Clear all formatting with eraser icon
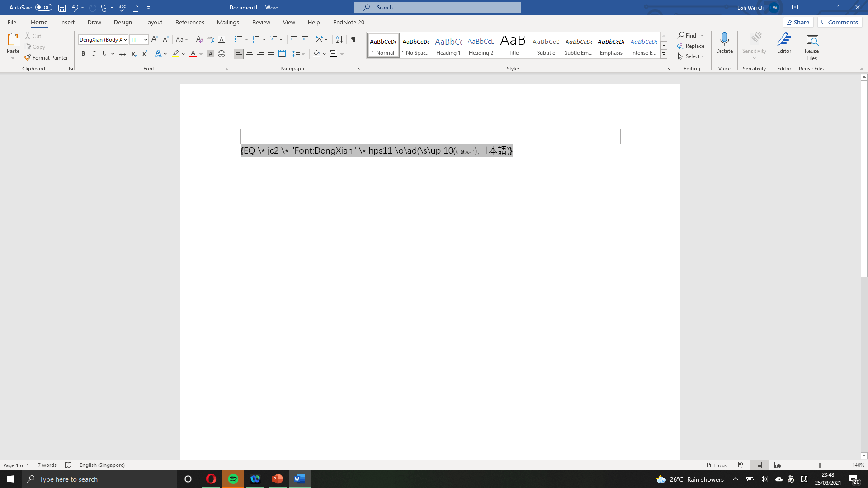Viewport: 868px width, 488px height. pyautogui.click(x=199, y=40)
